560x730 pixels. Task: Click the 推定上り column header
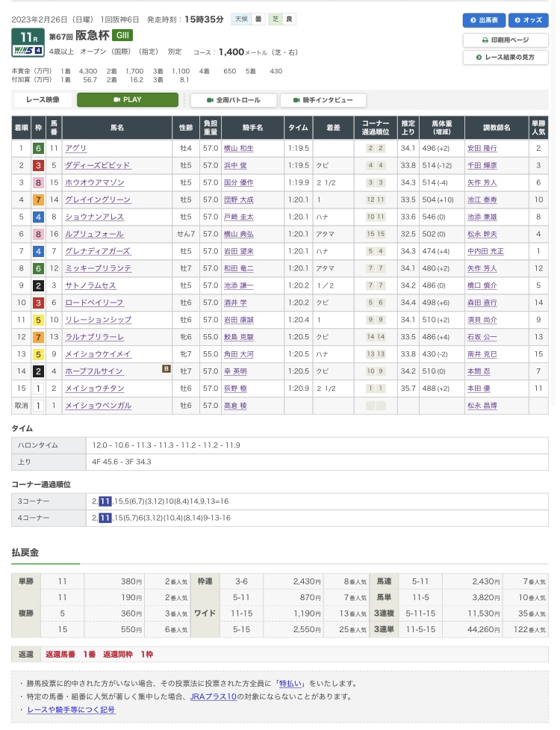pyautogui.click(x=408, y=128)
